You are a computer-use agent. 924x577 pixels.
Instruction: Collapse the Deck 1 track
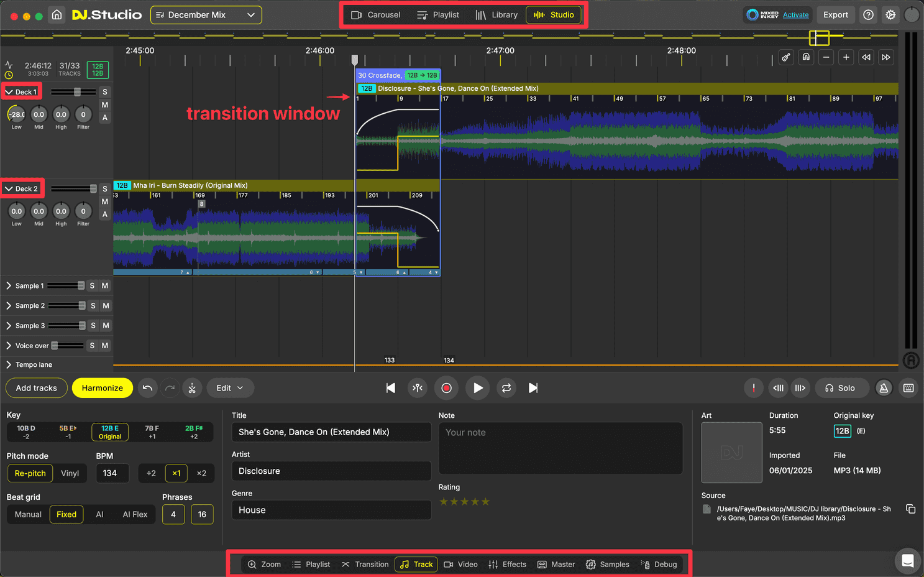coord(9,92)
